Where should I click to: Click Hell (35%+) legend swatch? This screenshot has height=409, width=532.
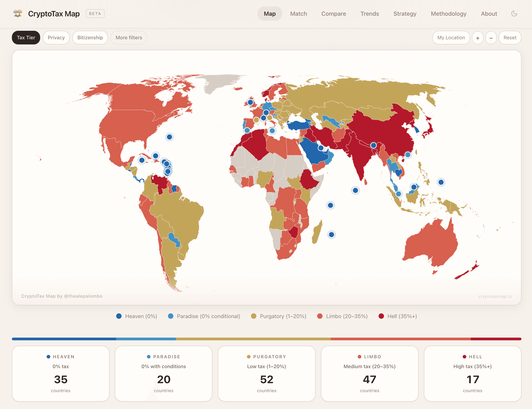(x=381, y=316)
